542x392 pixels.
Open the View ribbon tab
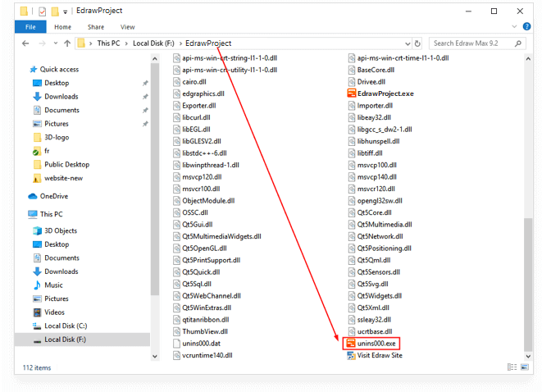tap(128, 27)
